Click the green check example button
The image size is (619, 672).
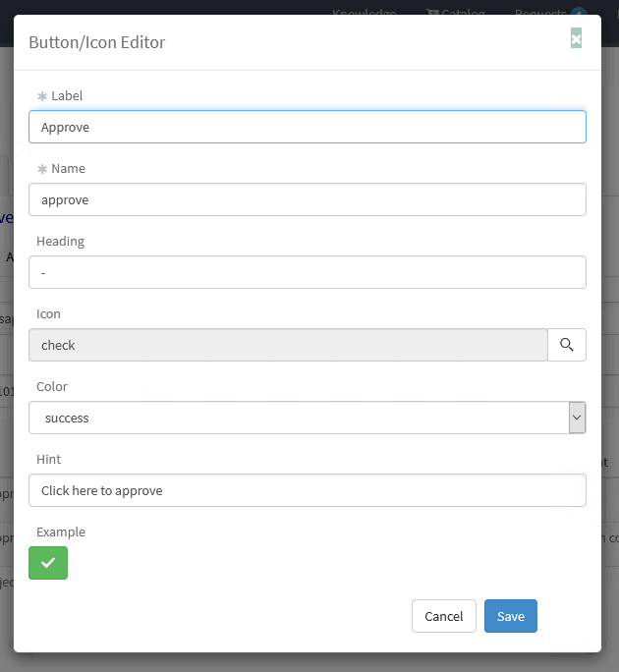(48, 563)
